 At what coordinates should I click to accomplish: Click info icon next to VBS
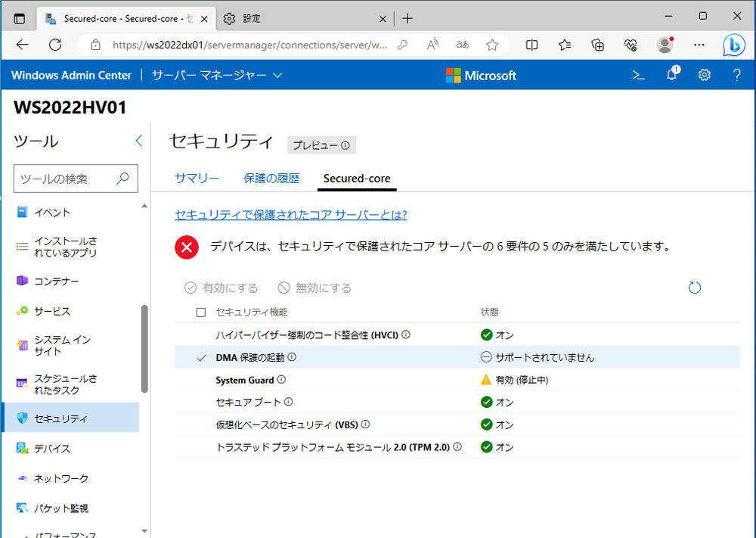(x=365, y=424)
